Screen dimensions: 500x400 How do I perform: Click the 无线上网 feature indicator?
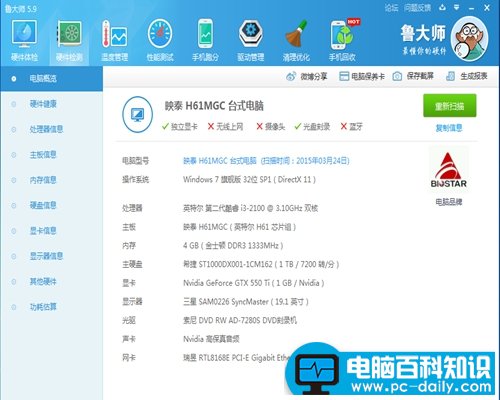tap(225, 127)
